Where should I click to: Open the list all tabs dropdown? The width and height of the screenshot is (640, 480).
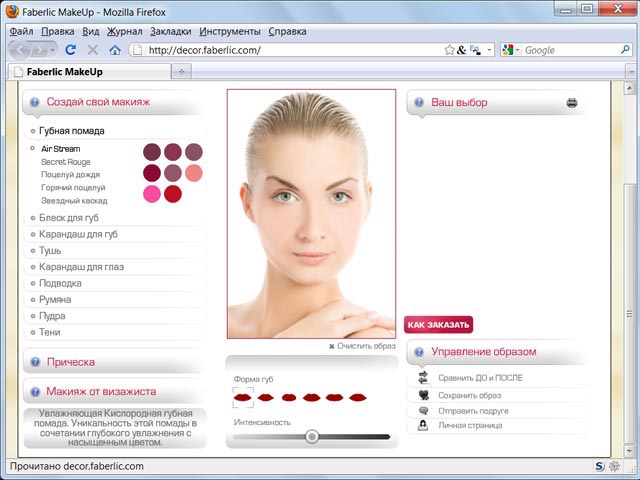click(631, 72)
